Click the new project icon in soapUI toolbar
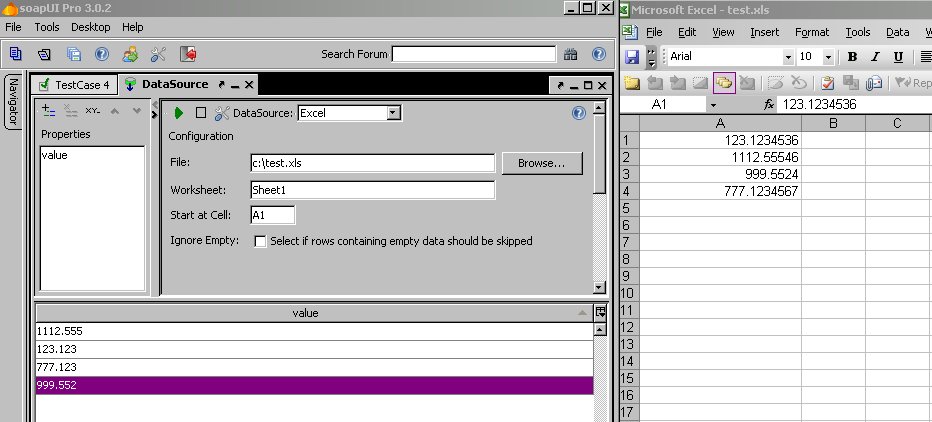The image size is (932, 422). click(15, 54)
